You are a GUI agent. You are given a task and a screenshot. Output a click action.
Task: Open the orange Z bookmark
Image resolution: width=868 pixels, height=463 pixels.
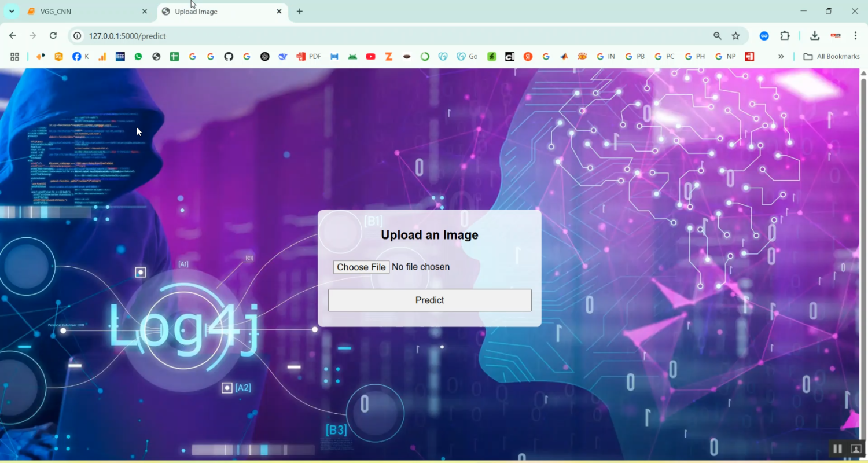[x=389, y=57]
